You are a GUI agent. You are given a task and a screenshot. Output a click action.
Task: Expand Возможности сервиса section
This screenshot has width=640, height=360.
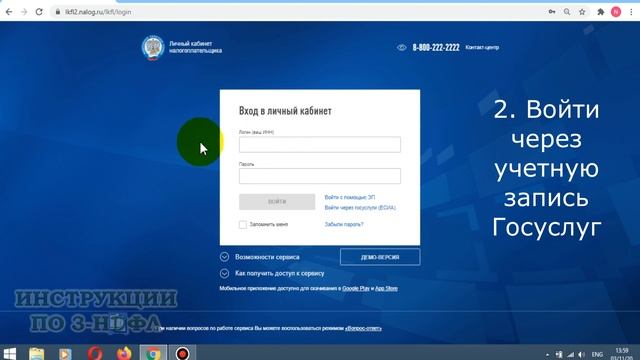point(267,257)
